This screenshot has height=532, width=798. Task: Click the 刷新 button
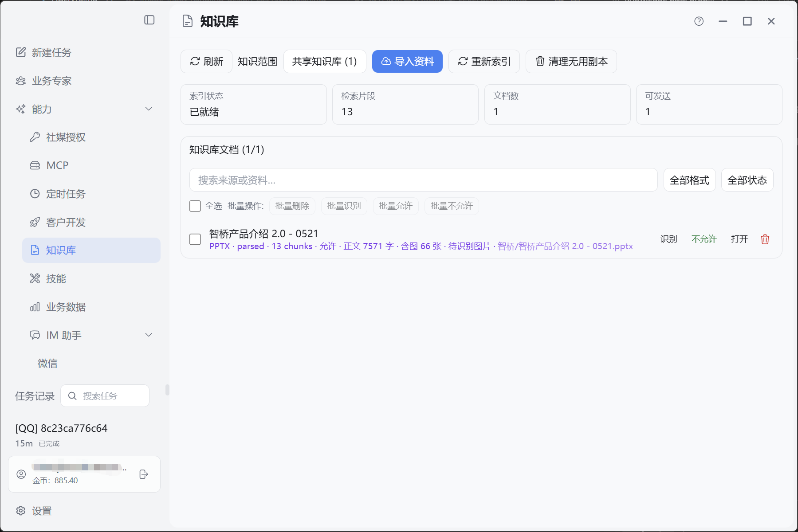click(x=206, y=61)
